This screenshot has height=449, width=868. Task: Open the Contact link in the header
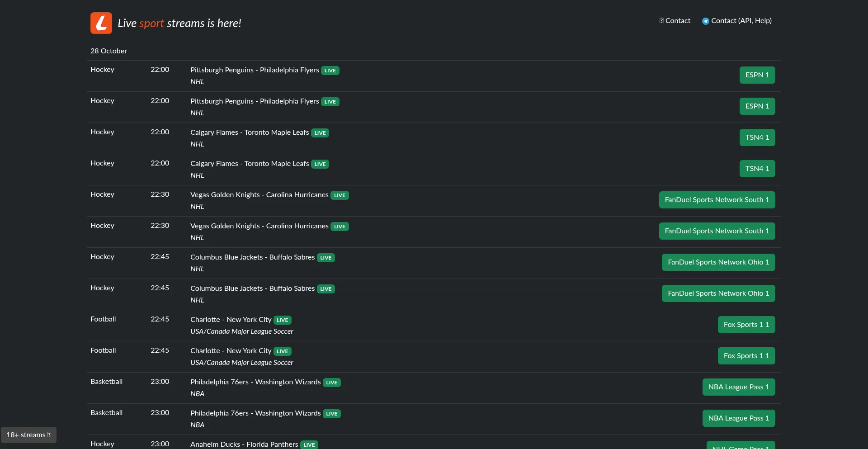(675, 21)
